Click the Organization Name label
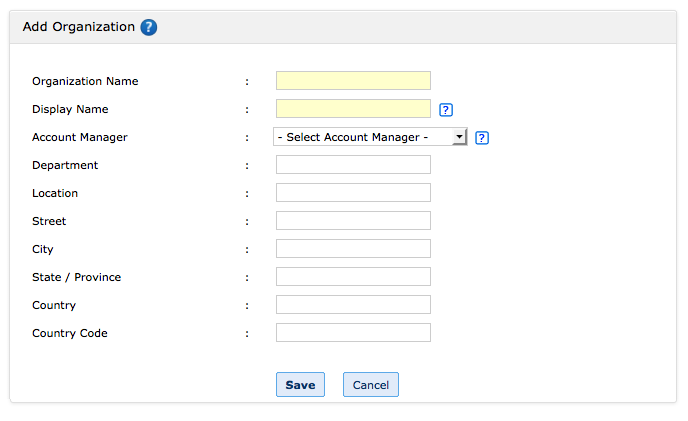This screenshot has width=688, height=421. pos(85,81)
